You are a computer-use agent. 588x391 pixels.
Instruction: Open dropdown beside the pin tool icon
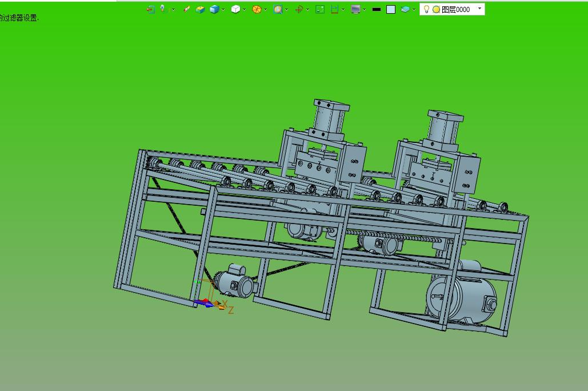(x=173, y=10)
